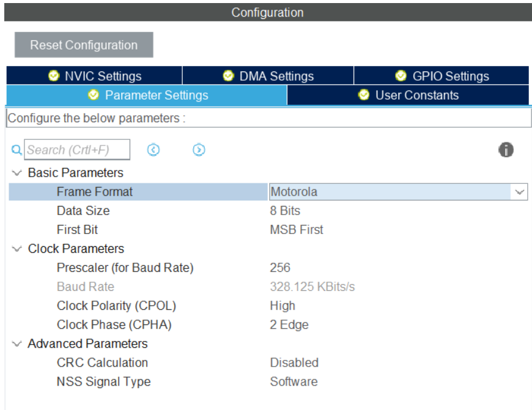The width and height of the screenshot is (532, 410).
Task: Click the User Constants check icon
Action: 364,95
